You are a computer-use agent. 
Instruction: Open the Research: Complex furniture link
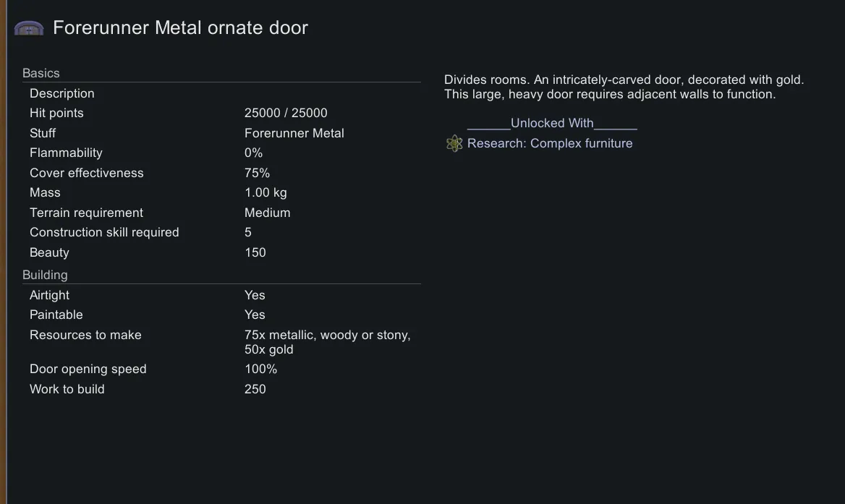point(550,143)
